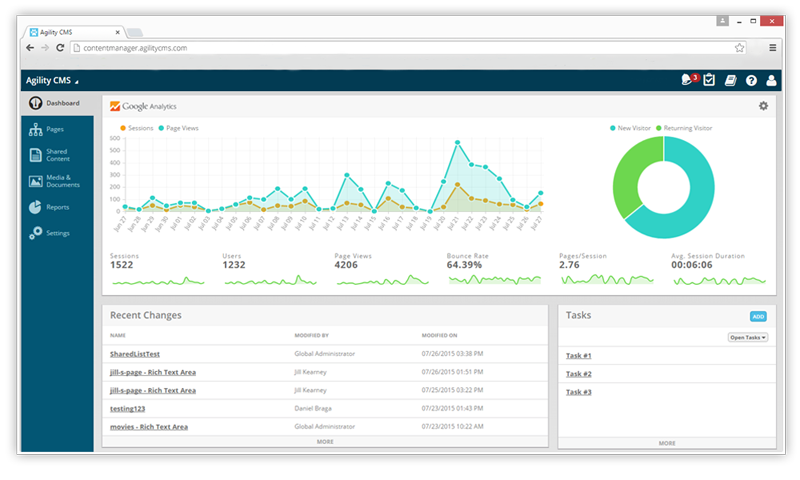The image size is (800, 480).
Task: Click the browser address bar
Action: click(400, 47)
